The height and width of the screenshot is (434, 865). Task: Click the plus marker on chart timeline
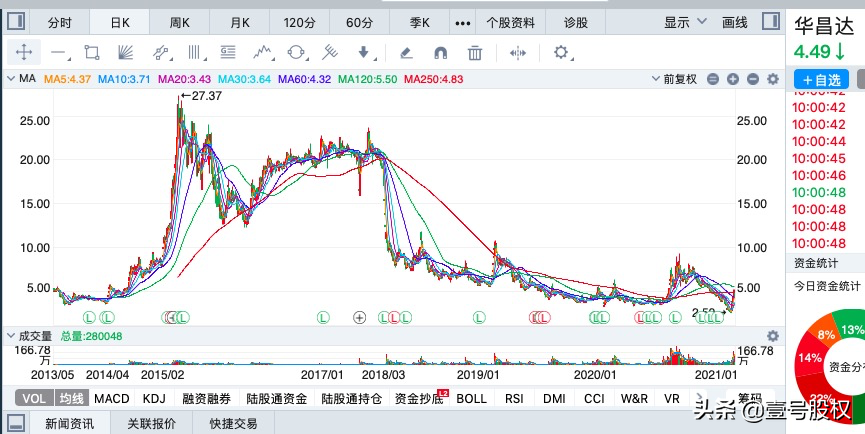360,317
